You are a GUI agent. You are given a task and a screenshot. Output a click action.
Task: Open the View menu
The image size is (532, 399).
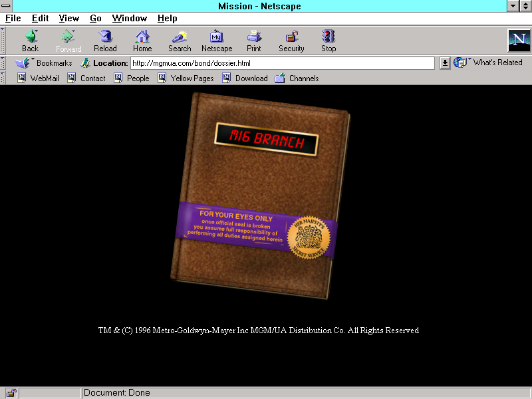68,18
